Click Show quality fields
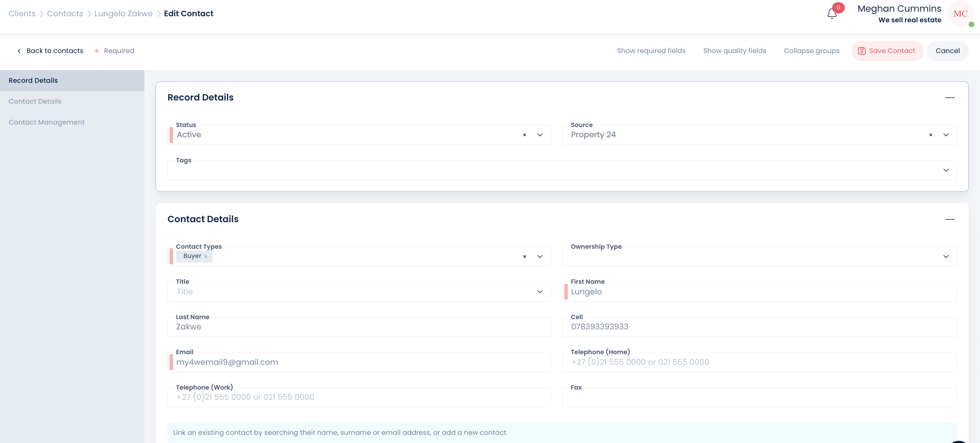Viewport: 980px width, 443px height. pyautogui.click(x=734, y=51)
